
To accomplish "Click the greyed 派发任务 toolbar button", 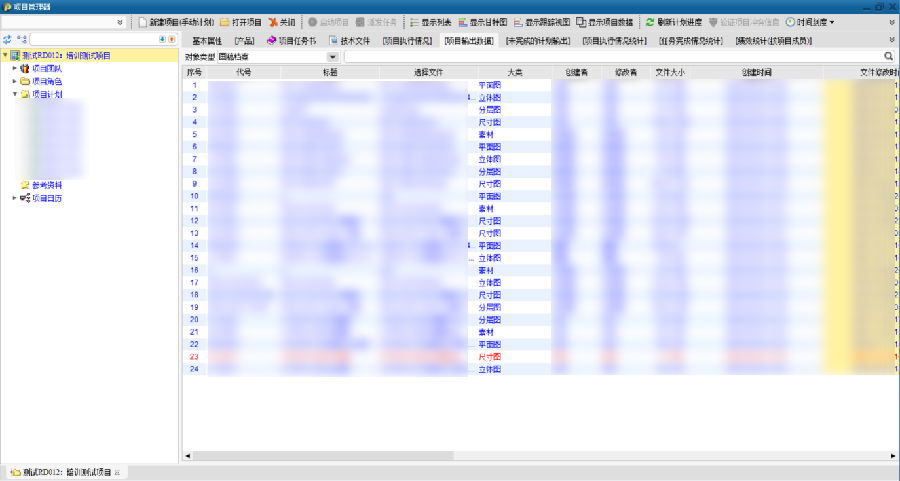I will click(376, 22).
